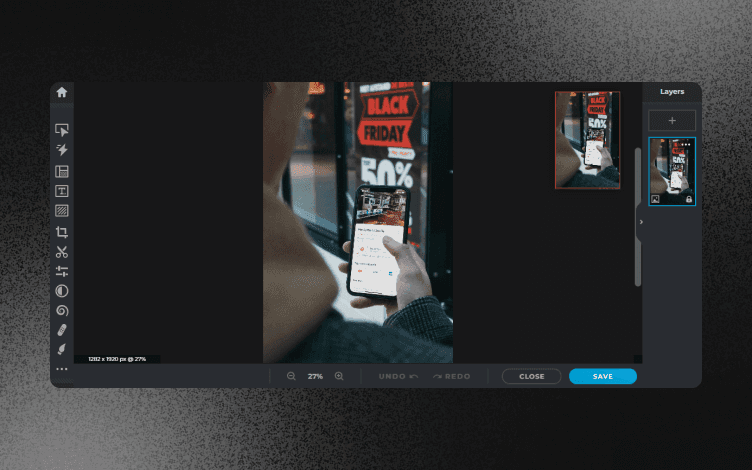
Task: Save the image with SAVE button
Action: [603, 376]
